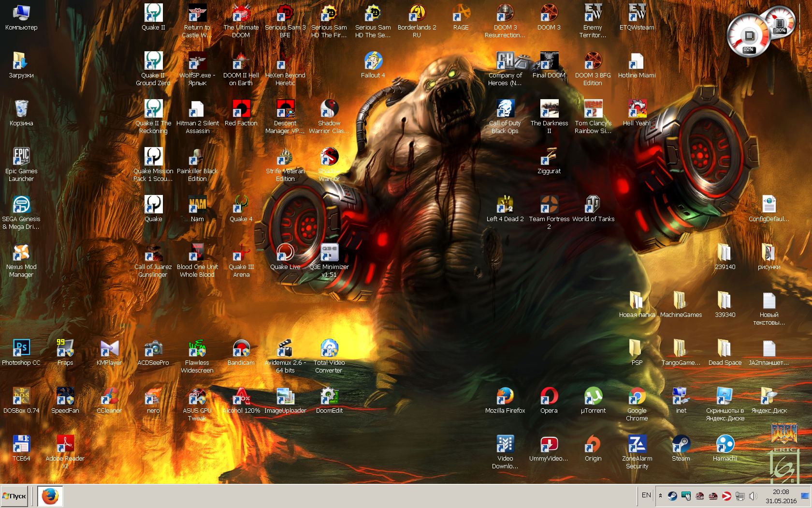Select the Fallout 4 icon
Screen dimensions: 812x508
pyautogui.click(x=373, y=65)
